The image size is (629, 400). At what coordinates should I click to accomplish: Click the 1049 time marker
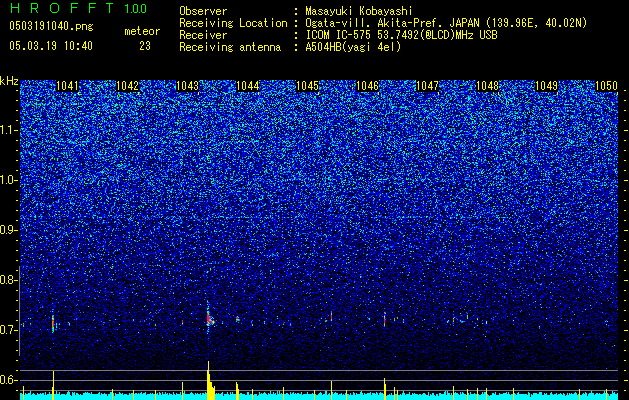[x=547, y=86]
